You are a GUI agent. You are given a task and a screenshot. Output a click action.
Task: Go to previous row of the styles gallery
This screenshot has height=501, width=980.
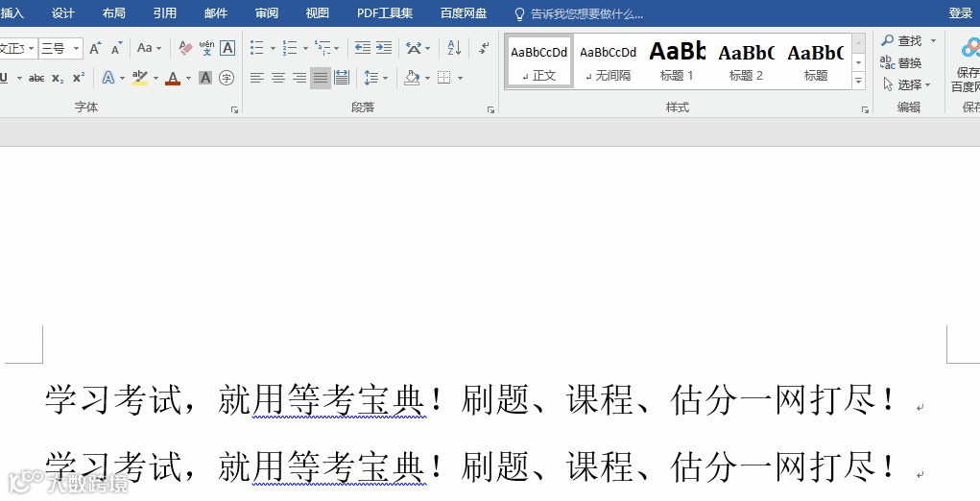(x=859, y=43)
